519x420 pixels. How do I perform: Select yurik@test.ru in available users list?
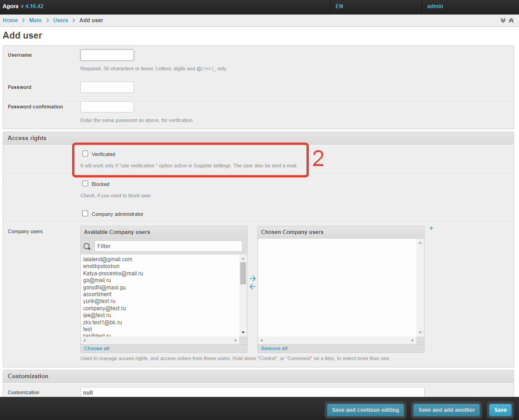[99, 301]
